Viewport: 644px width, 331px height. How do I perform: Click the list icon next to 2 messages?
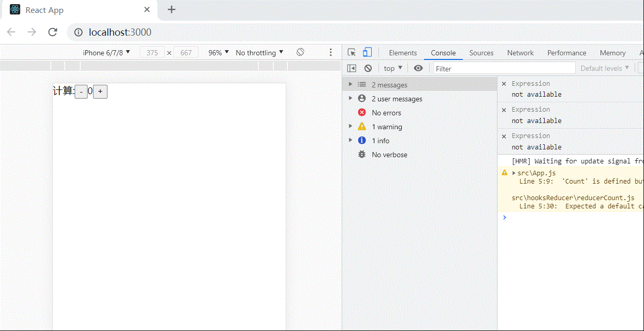pos(362,84)
